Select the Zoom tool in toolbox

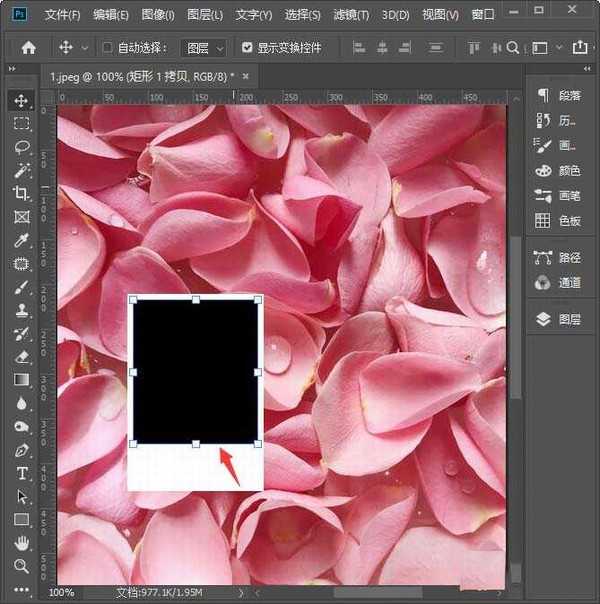point(21,566)
